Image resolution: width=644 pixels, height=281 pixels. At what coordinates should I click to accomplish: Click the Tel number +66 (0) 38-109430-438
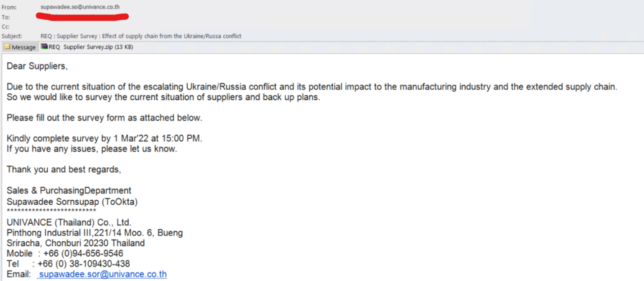tap(83, 264)
